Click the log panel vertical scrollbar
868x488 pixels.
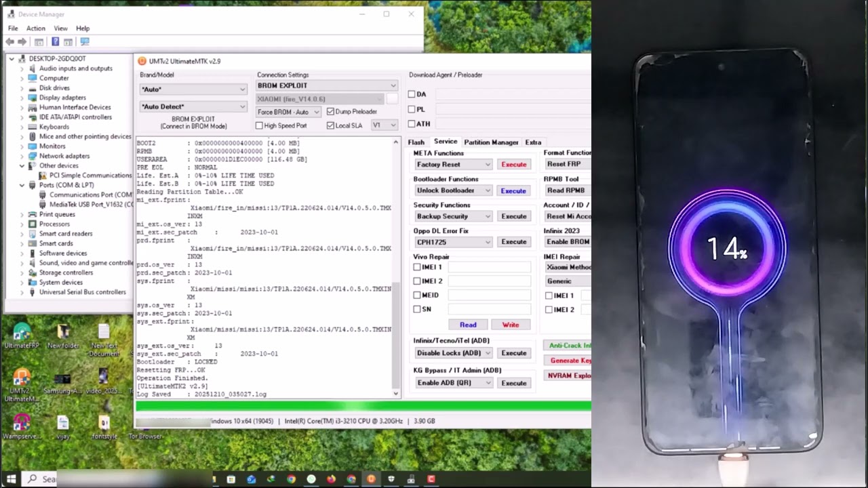point(396,266)
